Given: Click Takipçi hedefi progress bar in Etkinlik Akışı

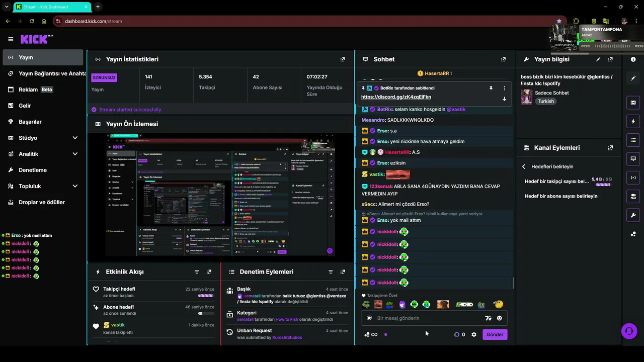Looking at the screenshot, I should click(206, 296).
